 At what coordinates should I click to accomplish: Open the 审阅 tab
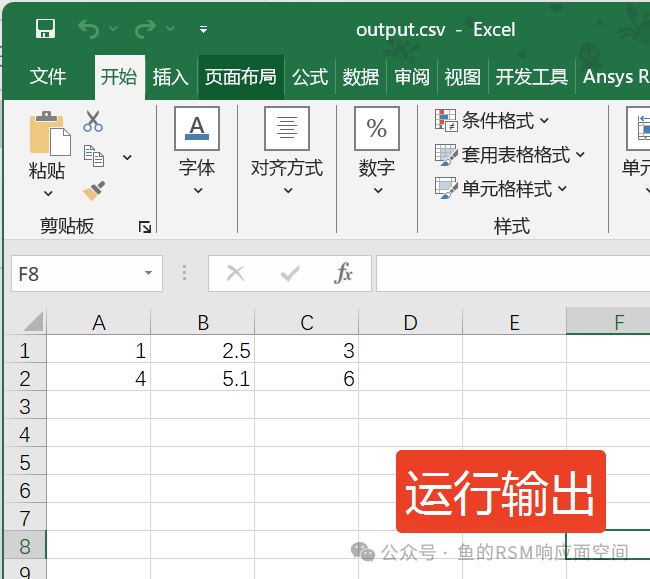coord(412,77)
